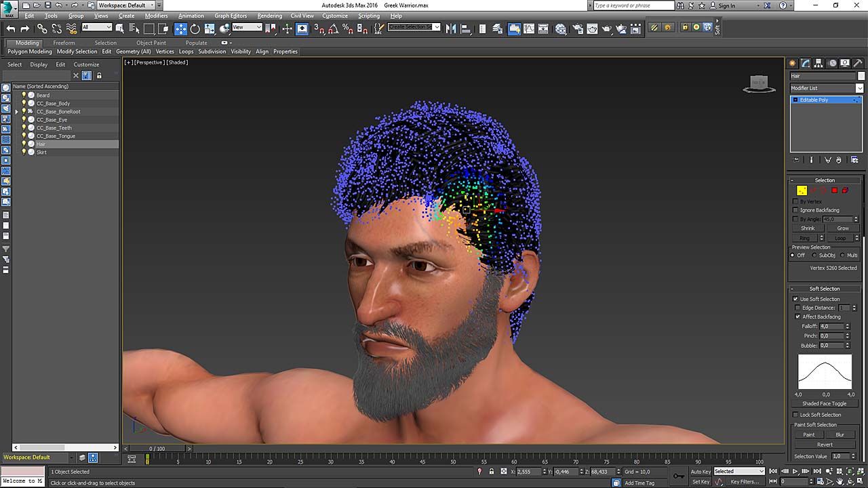Open the Create command panel tab
This screenshot has height=488, width=868.
click(x=793, y=63)
